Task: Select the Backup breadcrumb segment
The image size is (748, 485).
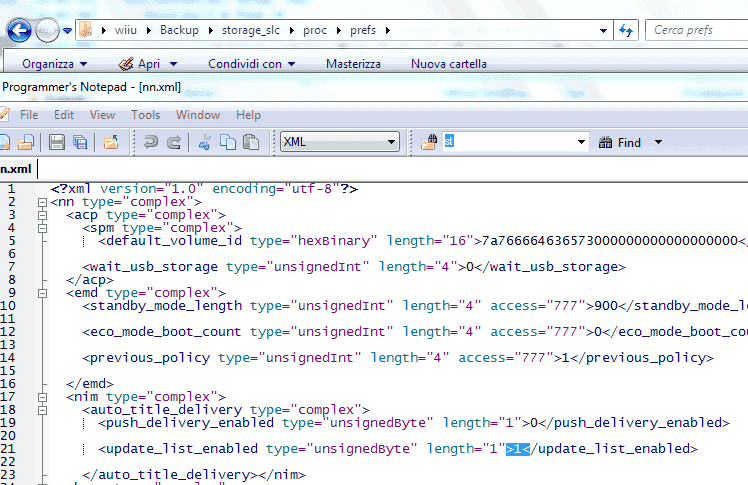Action: (x=179, y=30)
